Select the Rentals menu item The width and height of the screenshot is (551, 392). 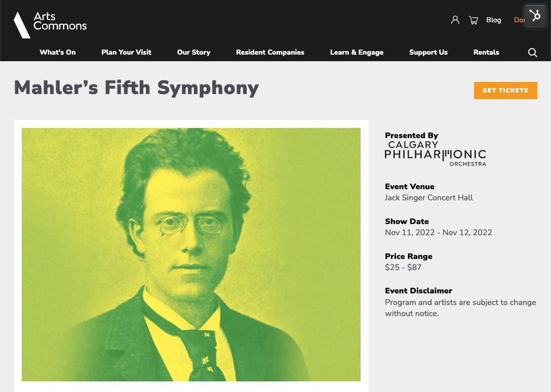click(486, 52)
